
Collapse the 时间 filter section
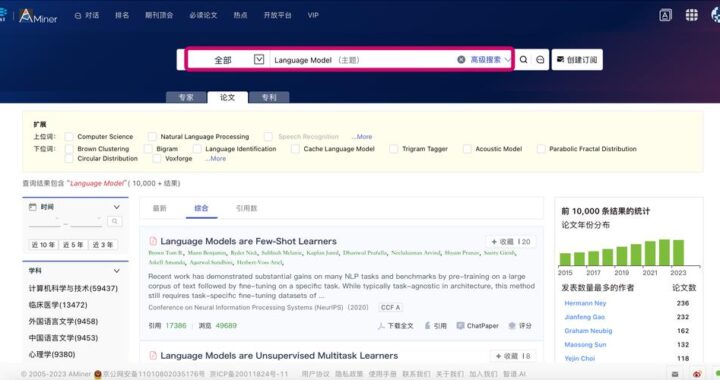(117, 207)
